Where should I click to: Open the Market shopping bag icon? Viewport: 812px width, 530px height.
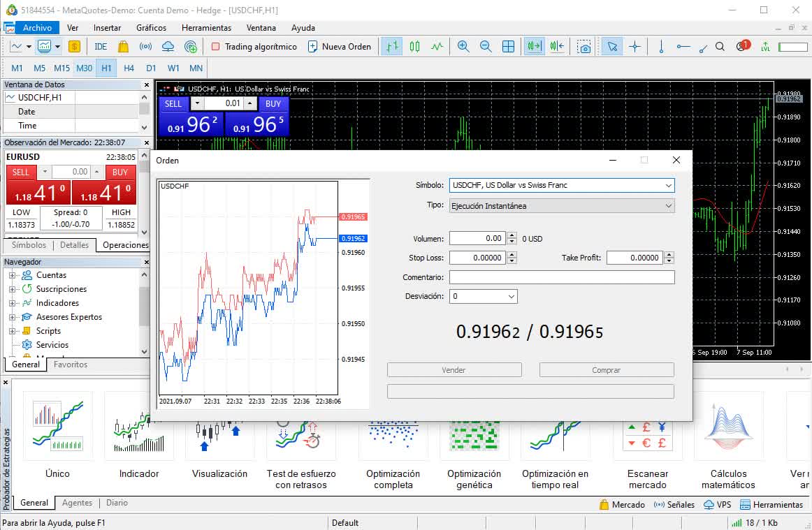click(123, 47)
